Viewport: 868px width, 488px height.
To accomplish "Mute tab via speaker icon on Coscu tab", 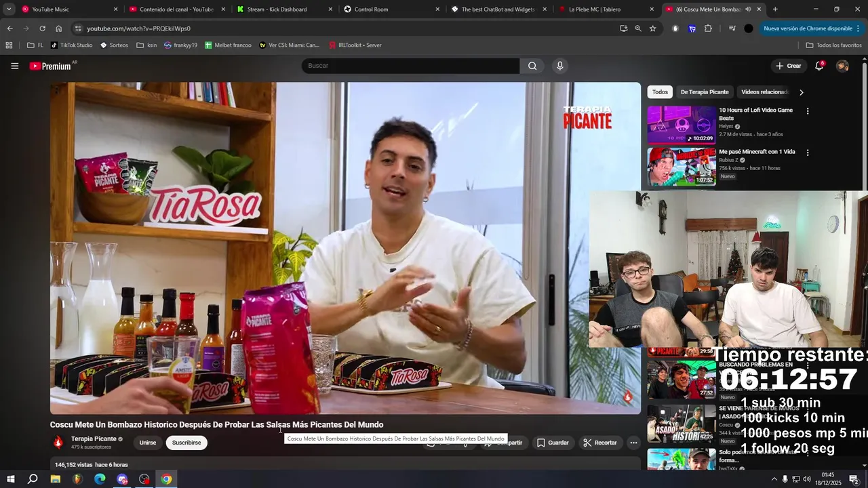I will (x=748, y=9).
